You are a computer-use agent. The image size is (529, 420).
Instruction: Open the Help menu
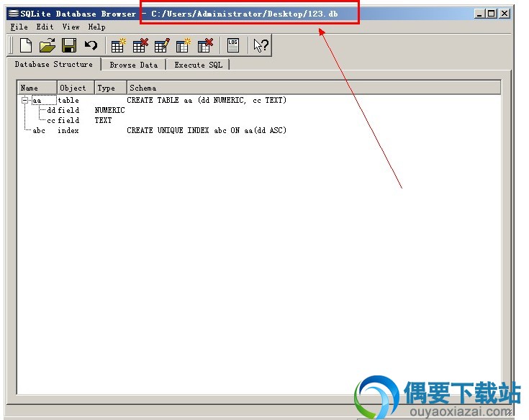(97, 27)
